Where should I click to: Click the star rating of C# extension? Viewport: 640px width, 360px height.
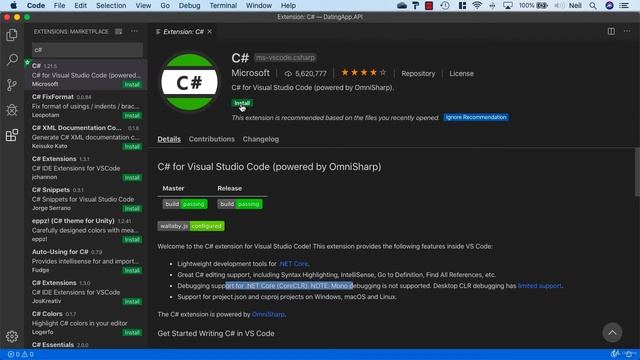pyautogui.click(x=363, y=73)
